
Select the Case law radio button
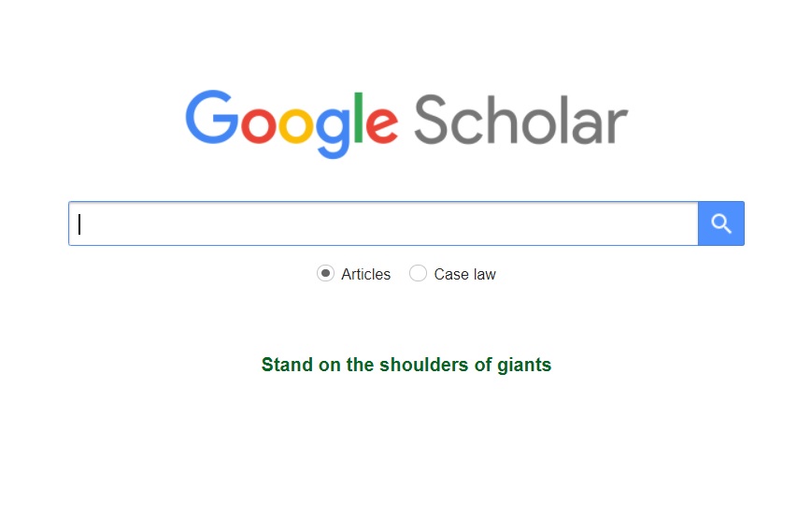pos(418,273)
